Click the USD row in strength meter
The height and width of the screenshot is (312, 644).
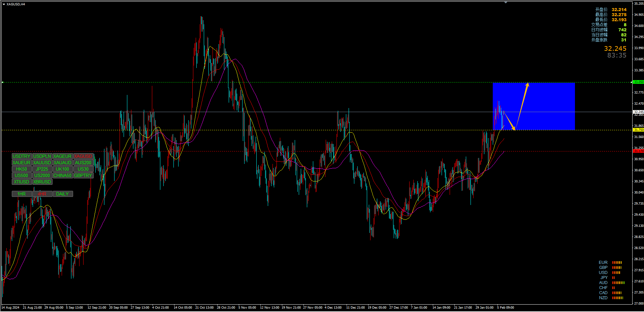pos(610,273)
